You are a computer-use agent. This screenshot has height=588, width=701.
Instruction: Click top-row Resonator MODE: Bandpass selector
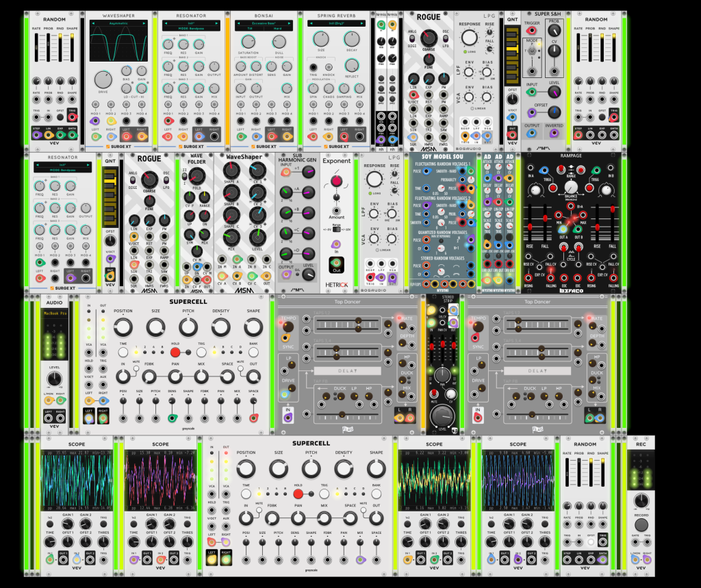pos(191,28)
